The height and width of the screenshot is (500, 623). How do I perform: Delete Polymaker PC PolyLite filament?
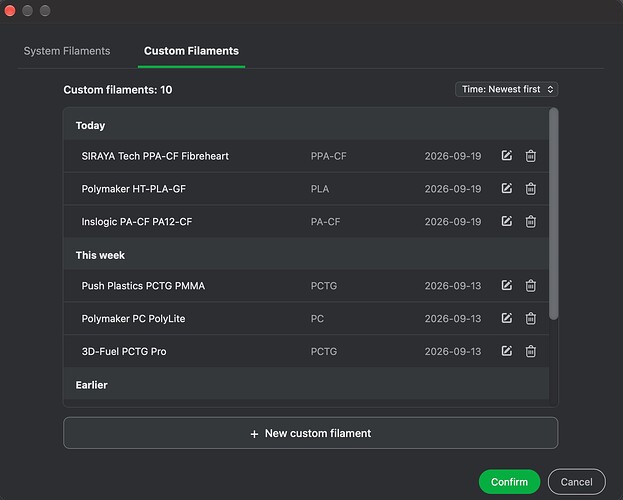(530, 318)
